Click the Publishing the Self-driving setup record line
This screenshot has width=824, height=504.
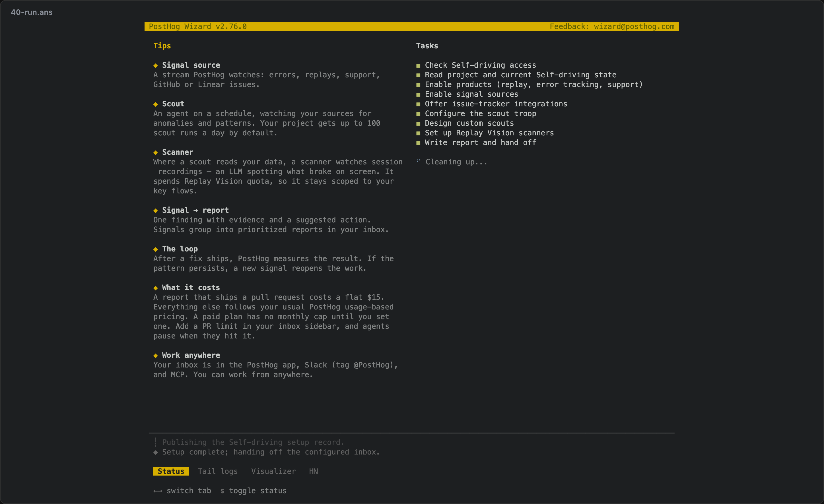(x=253, y=443)
